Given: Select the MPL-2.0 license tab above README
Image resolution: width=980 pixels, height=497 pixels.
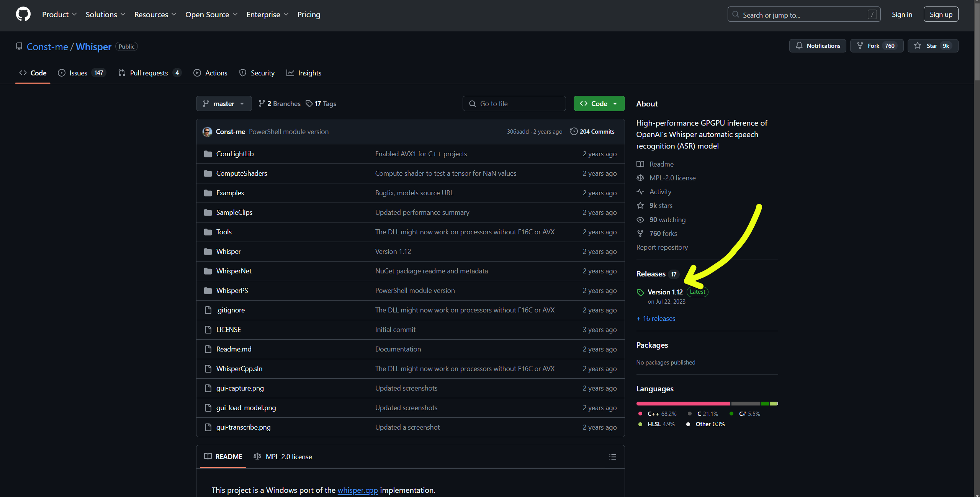Looking at the screenshot, I should tap(283, 456).
